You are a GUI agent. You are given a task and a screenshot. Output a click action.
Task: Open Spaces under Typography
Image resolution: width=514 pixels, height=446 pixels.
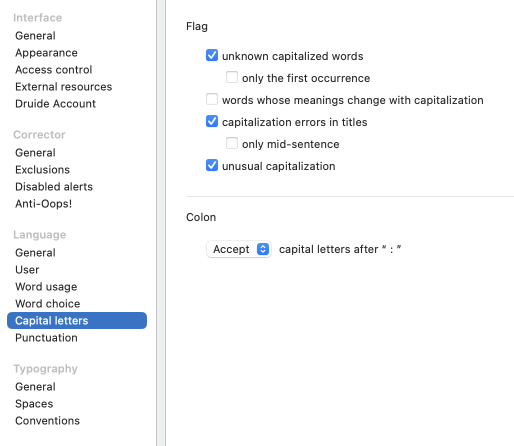(34, 404)
